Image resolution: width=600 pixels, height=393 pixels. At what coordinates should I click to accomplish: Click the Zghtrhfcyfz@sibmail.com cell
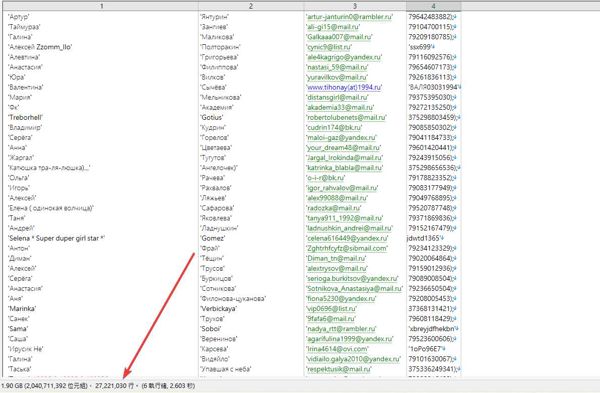[347, 248]
